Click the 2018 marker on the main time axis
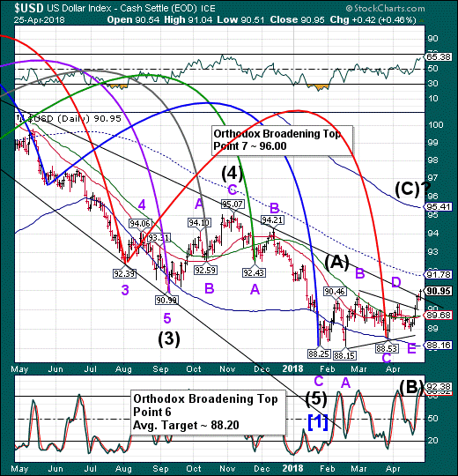Screen dimensions: 458x476 (293, 368)
